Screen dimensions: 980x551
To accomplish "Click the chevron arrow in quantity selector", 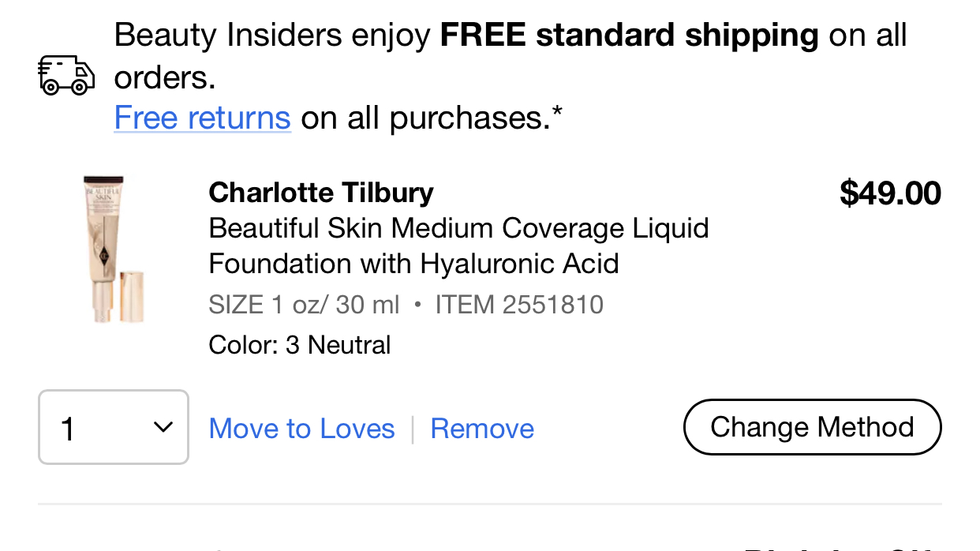I will (163, 427).
